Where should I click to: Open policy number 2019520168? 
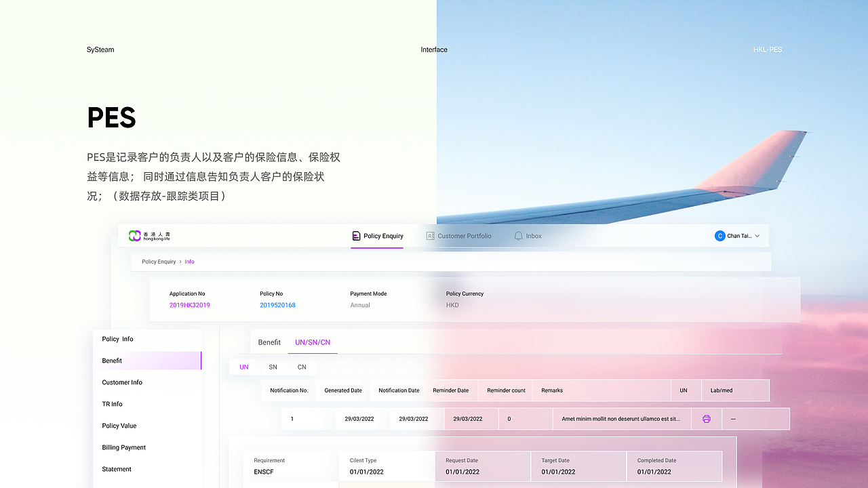click(277, 305)
